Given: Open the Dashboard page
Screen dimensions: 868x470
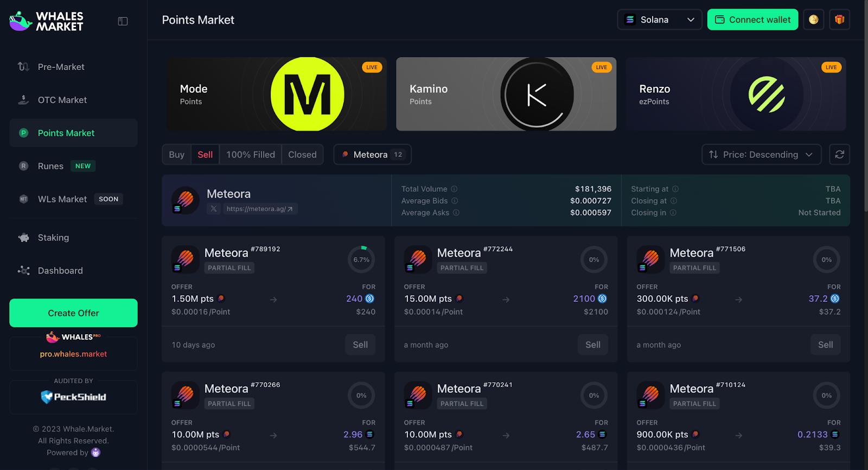Looking at the screenshot, I should click(73, 270).
